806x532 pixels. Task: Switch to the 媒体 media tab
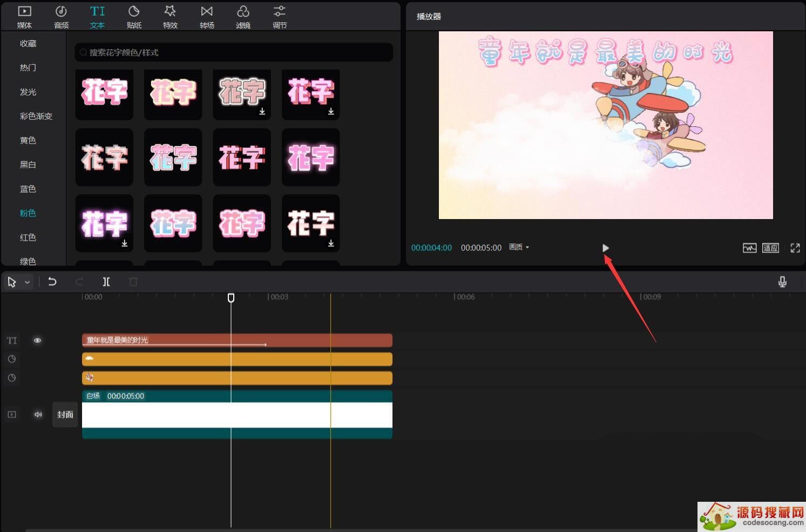coord(24,17)
